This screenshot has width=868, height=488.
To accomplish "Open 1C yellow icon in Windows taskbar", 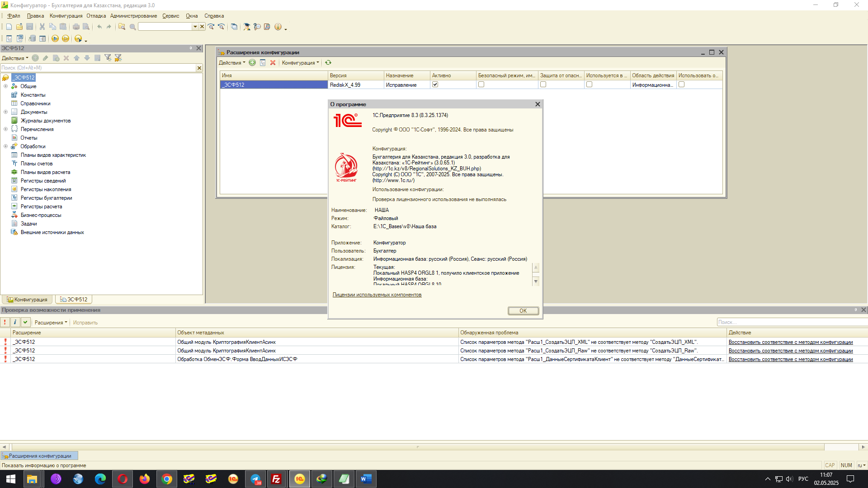I will tap(300, 479).
